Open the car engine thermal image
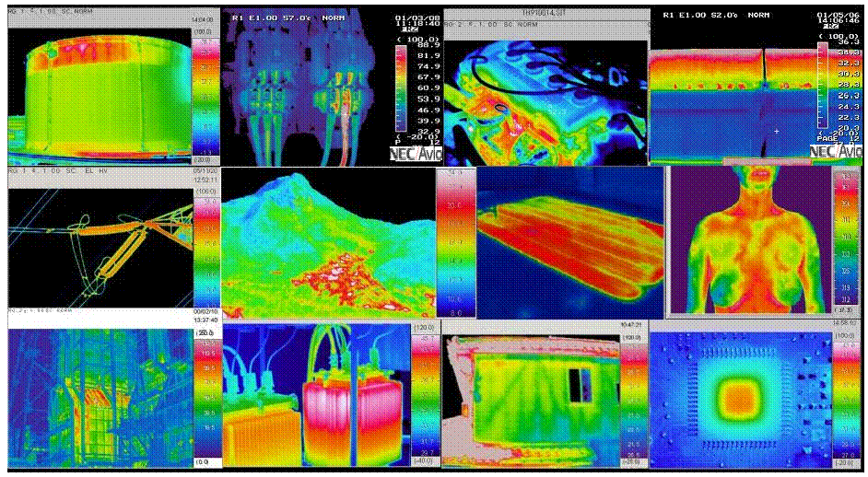 [545, 102]
